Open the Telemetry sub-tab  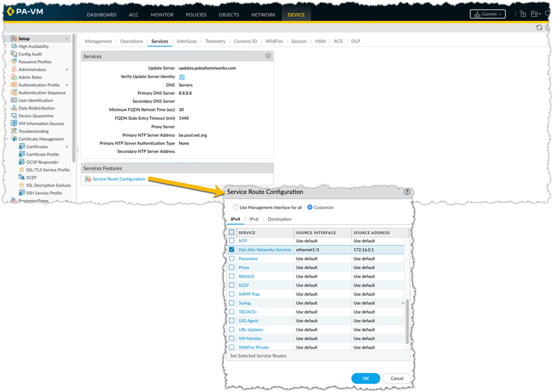(215, 42)
